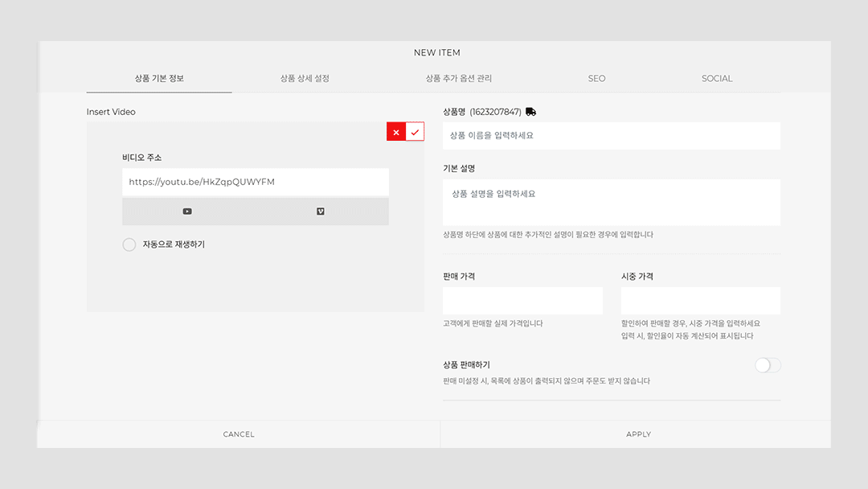Confirm video with the checkmark icon
The height and width of the screenshot is (489, 868).
[415, 132]
